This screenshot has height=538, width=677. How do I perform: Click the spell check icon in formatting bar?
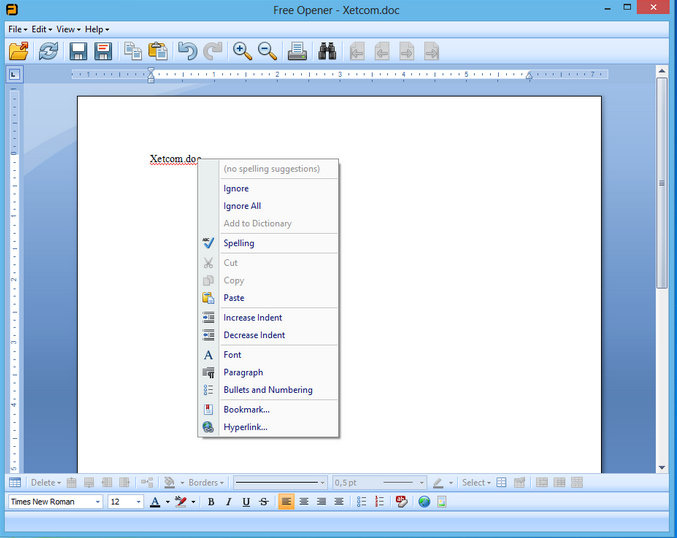(402, 502)
